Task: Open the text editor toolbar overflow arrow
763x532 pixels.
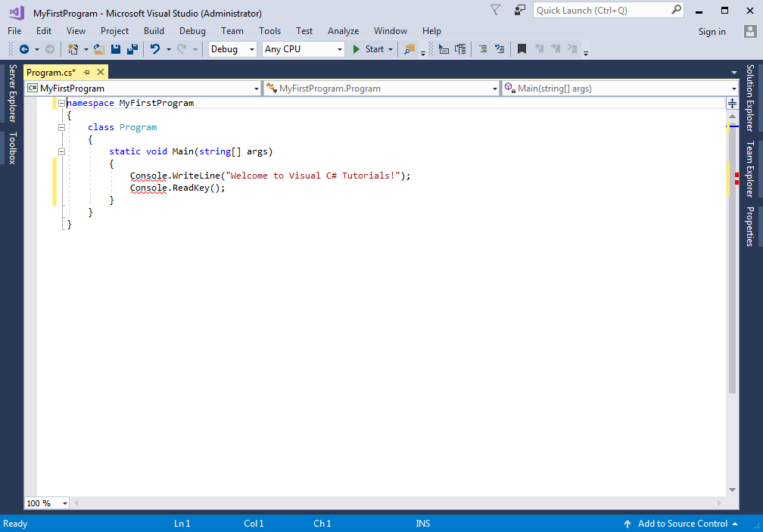Action: point(586,53)
